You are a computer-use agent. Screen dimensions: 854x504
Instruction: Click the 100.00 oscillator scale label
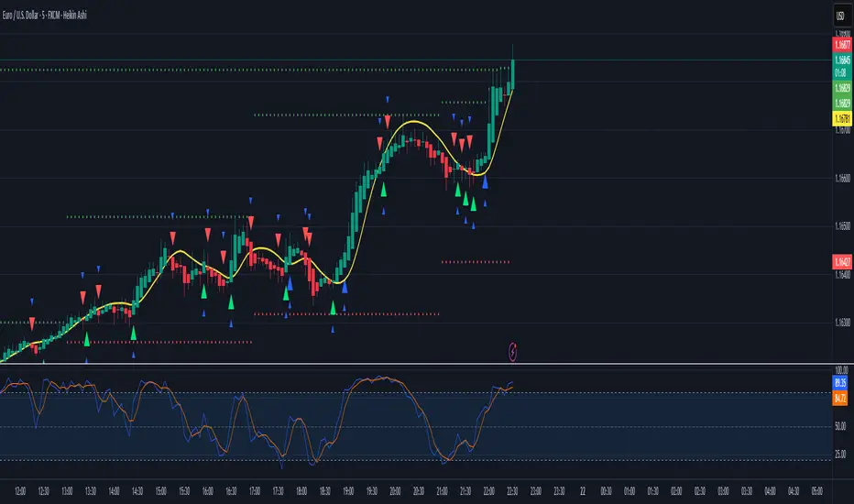[x=841, y=370]
